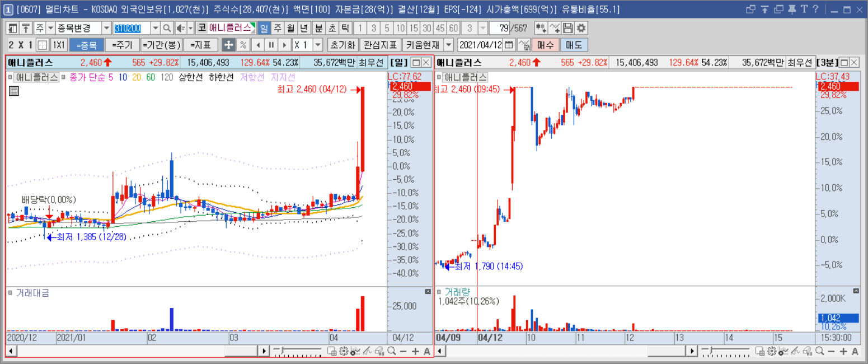Select the 월 monthly period
This screenshot has width=868, height=364.
[290, 28]
